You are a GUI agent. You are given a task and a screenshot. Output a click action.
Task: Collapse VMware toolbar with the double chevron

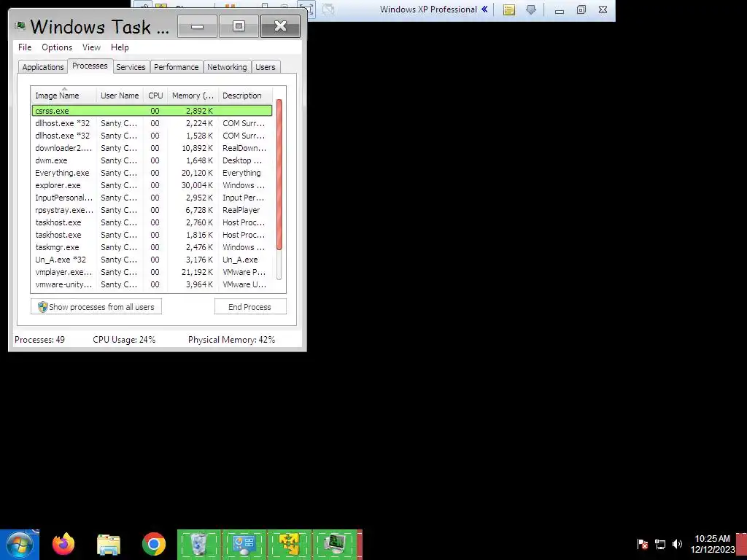[484, 9]
